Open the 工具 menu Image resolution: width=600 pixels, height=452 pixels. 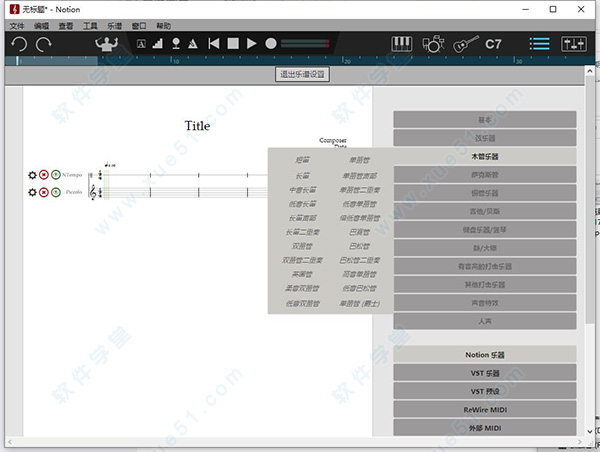pos(90,26)
